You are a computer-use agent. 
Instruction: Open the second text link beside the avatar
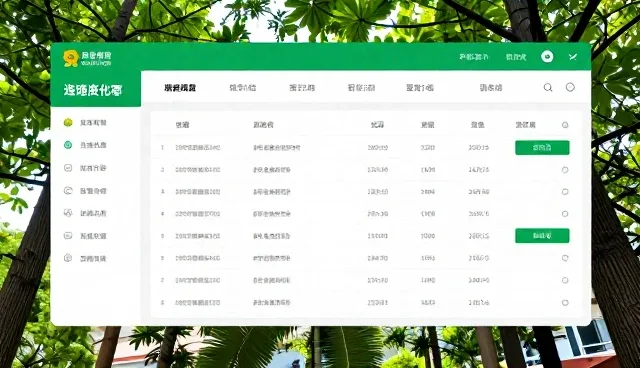[x=516, y=57]
